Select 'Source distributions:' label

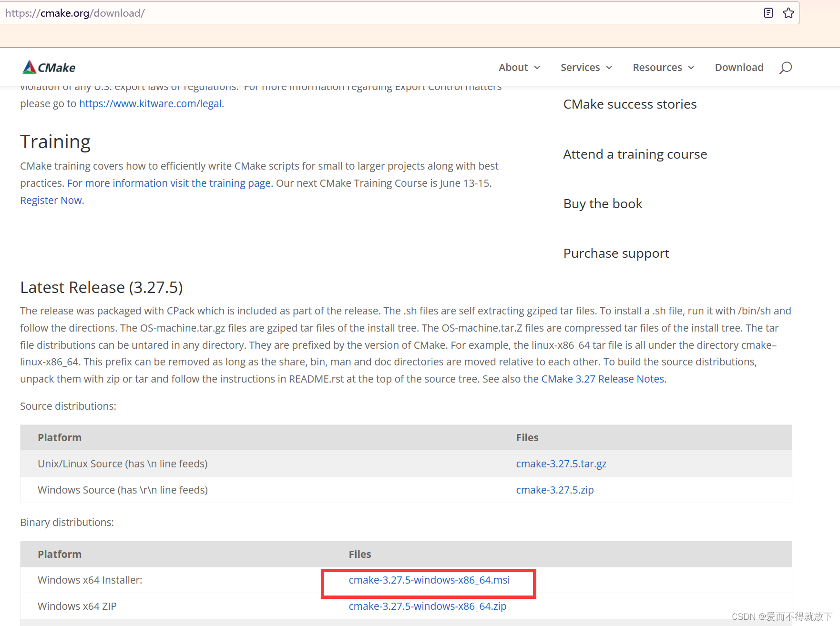pos(68,406)
